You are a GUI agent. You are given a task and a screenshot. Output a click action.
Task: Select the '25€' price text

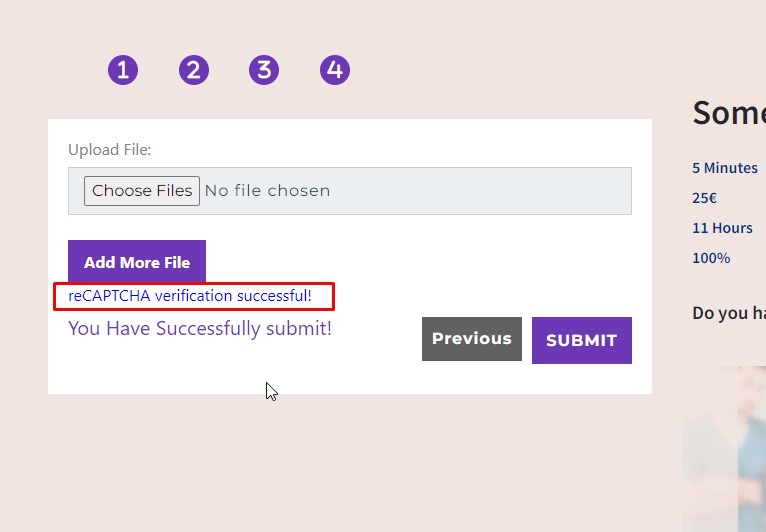point(704,198)
